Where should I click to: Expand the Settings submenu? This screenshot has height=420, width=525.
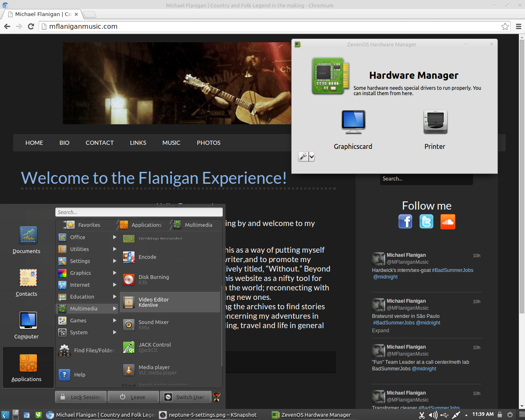tap(87, 261)
